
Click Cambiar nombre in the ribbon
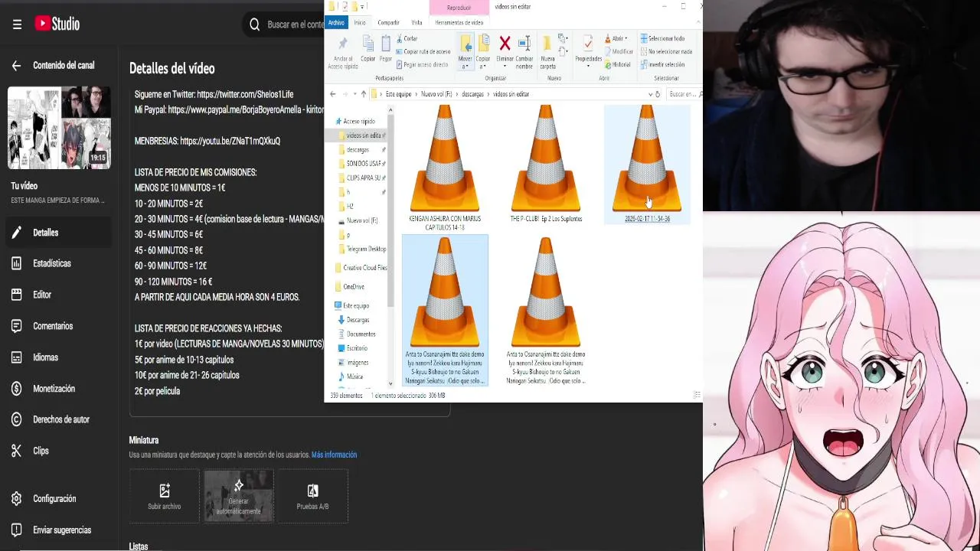pyautogui.click(x=524, y=52)
